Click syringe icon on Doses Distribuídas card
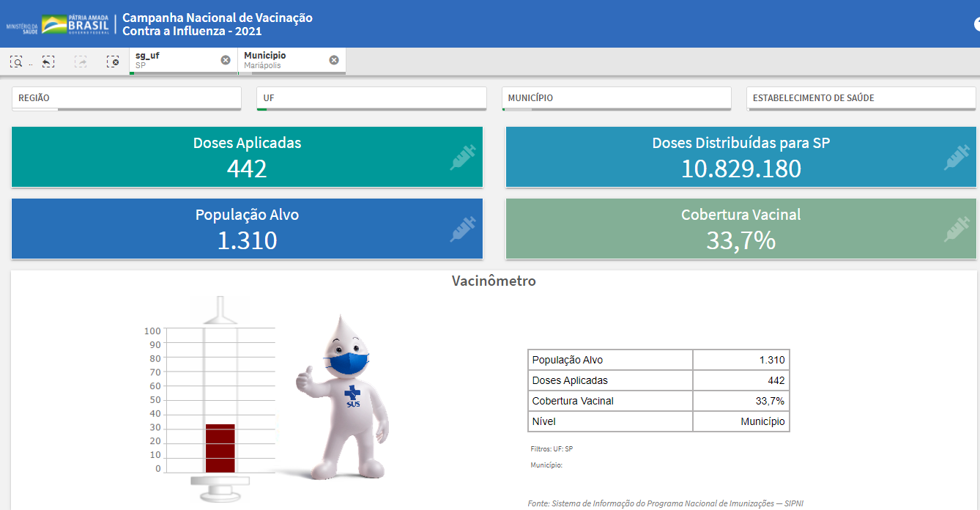 click(957, 158)
